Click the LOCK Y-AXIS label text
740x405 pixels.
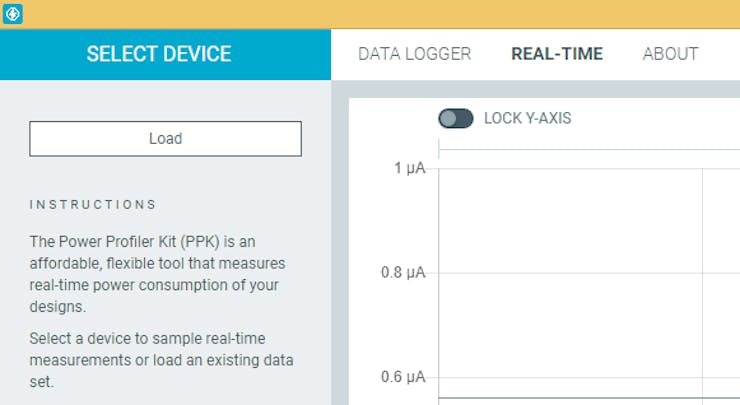click(527, 118)
